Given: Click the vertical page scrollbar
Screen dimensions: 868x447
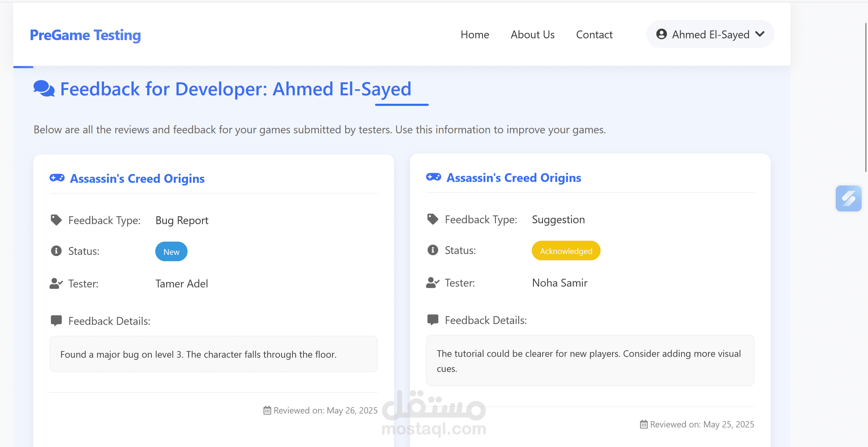Looking at the screenshot, I should [866, 98].
